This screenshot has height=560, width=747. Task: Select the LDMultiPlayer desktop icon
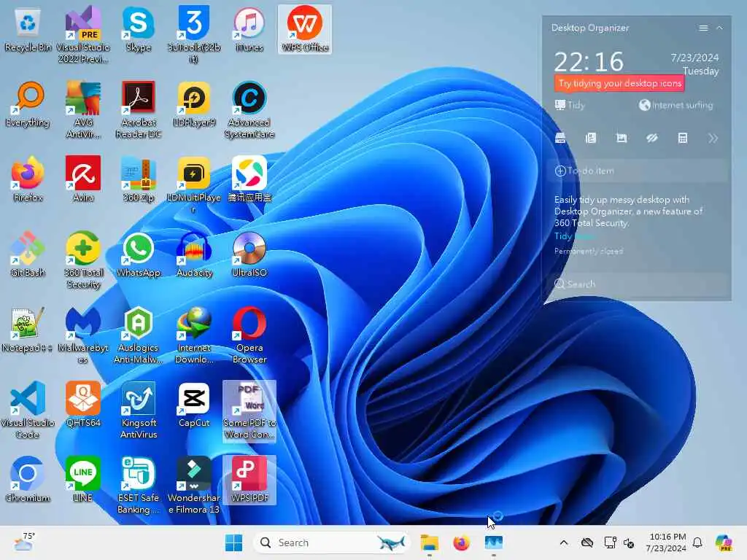click(194, 185)
